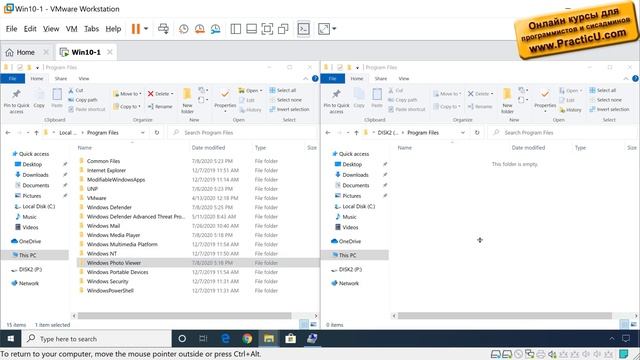Toggle the VMware library sidebar icon

236,29
